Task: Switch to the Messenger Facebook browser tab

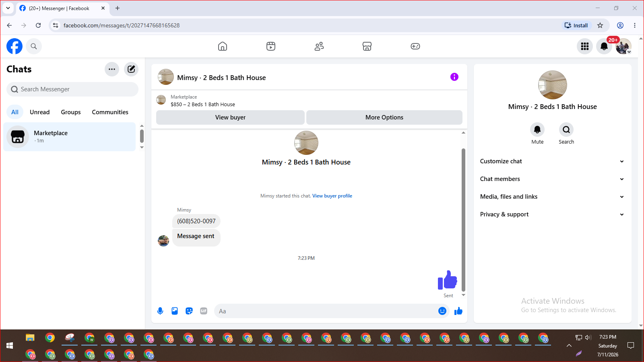Action: coord(62,8)
